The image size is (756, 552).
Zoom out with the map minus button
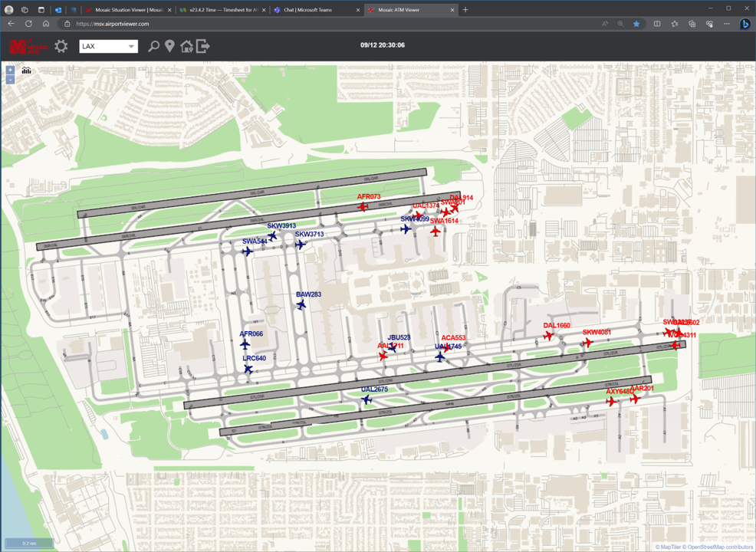click(x=10, y=79)
